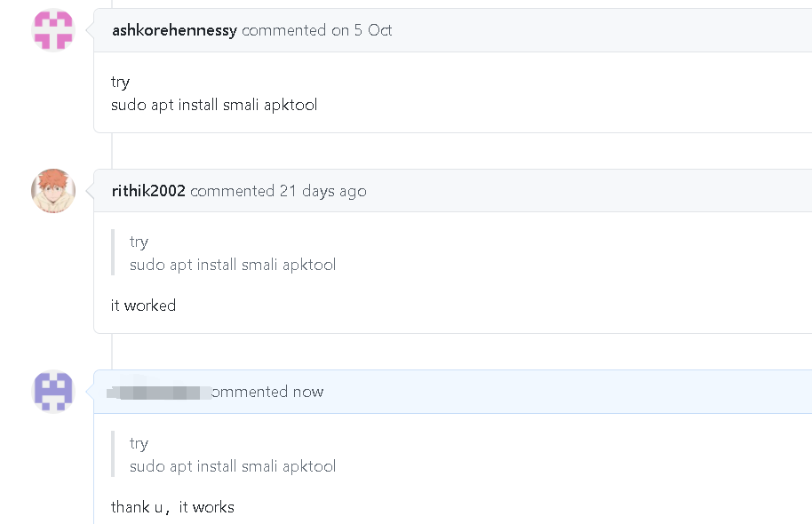Image resolution: width=812 pixels, height=524 pixels.
Task: Click the "it worked" reply text
Action: coord(143,306)
